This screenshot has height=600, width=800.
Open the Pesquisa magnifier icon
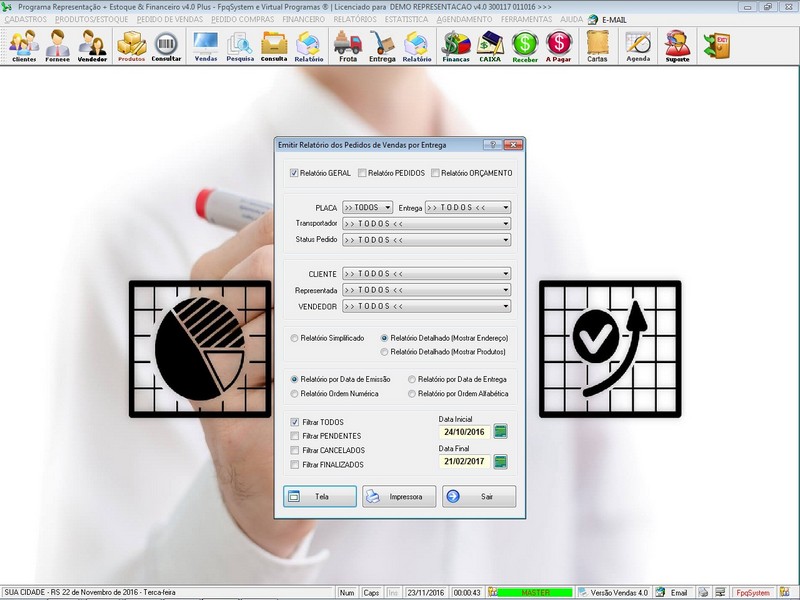point(240,46)
